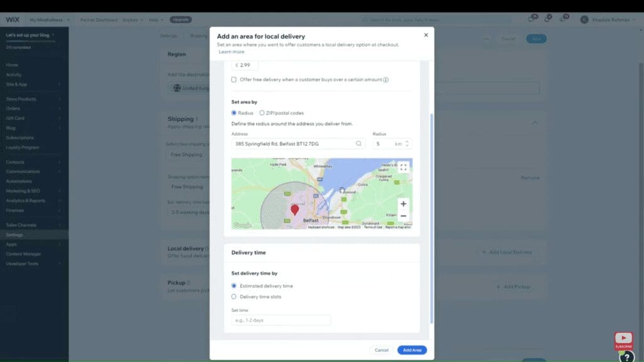Click the Wix logo

pyautogui.click(x=13, y=19)
